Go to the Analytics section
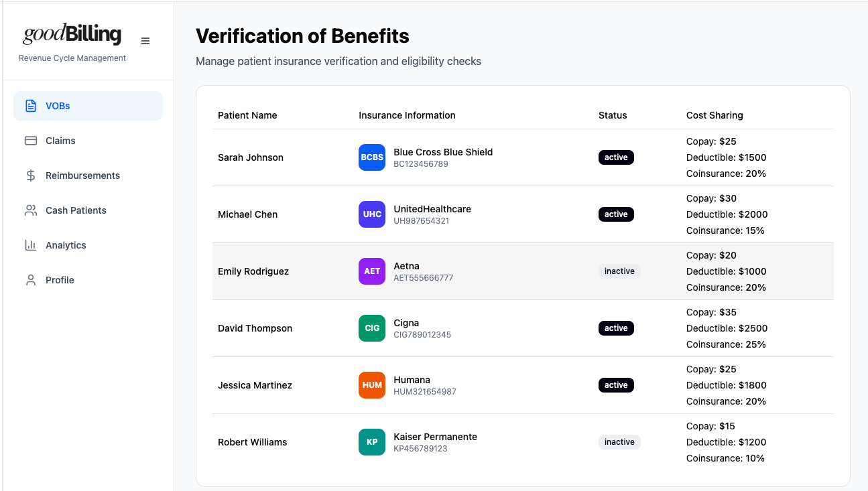868x491 pixels. [x=66, y=245]
